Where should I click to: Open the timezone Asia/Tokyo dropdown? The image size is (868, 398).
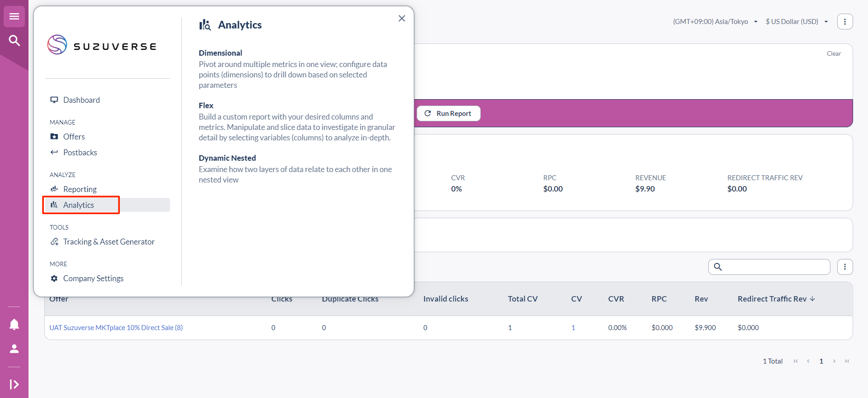click(x=715, y=22)
